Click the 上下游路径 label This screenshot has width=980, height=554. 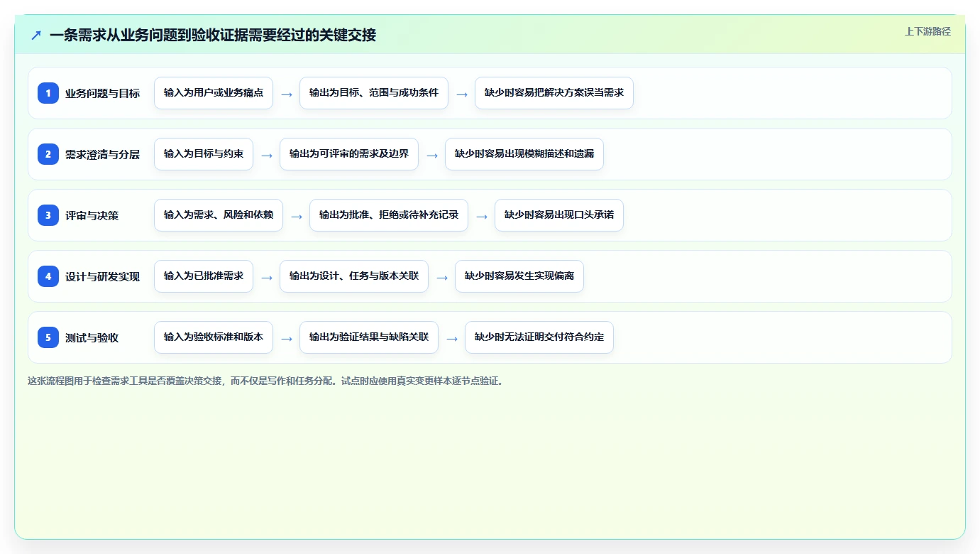927,31
